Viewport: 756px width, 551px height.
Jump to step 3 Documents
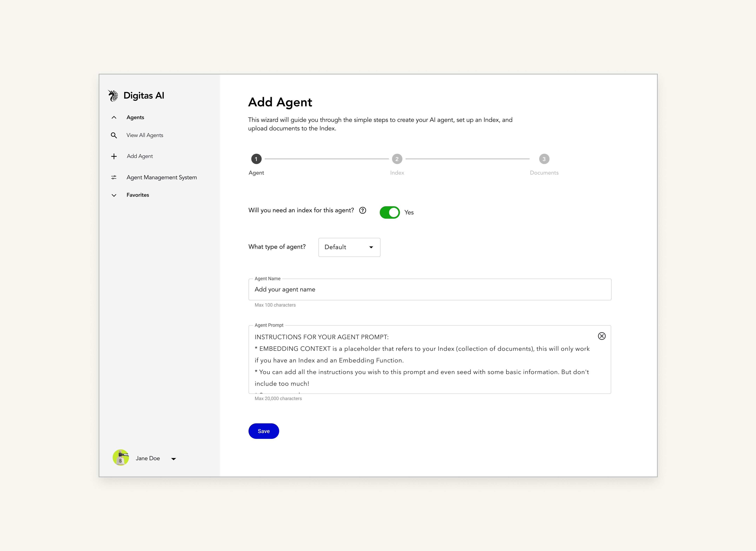(x=544, y=159)
